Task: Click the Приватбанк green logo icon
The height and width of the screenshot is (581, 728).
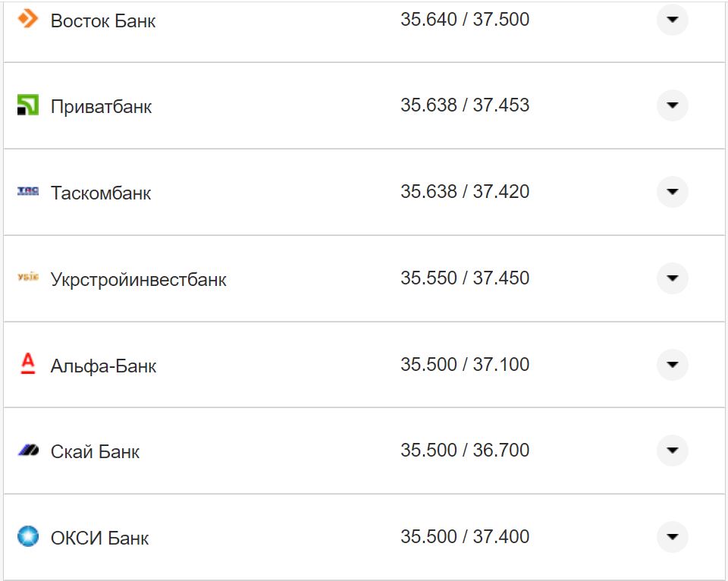Action: coord(28,105)
